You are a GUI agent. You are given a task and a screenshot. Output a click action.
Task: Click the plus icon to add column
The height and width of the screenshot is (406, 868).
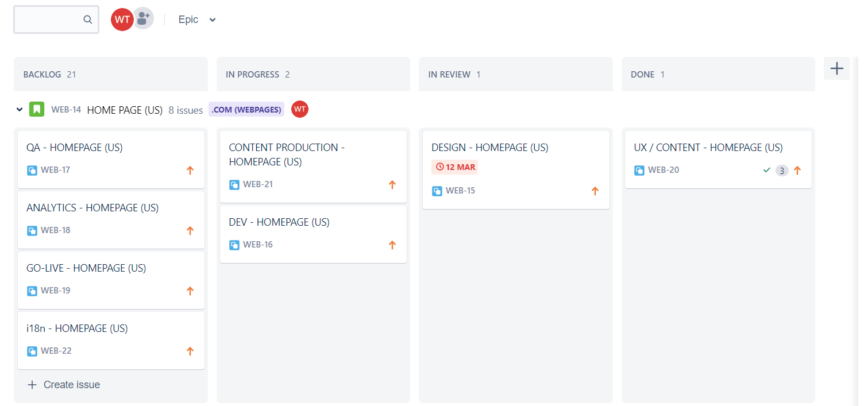click(x=836, y=68)
